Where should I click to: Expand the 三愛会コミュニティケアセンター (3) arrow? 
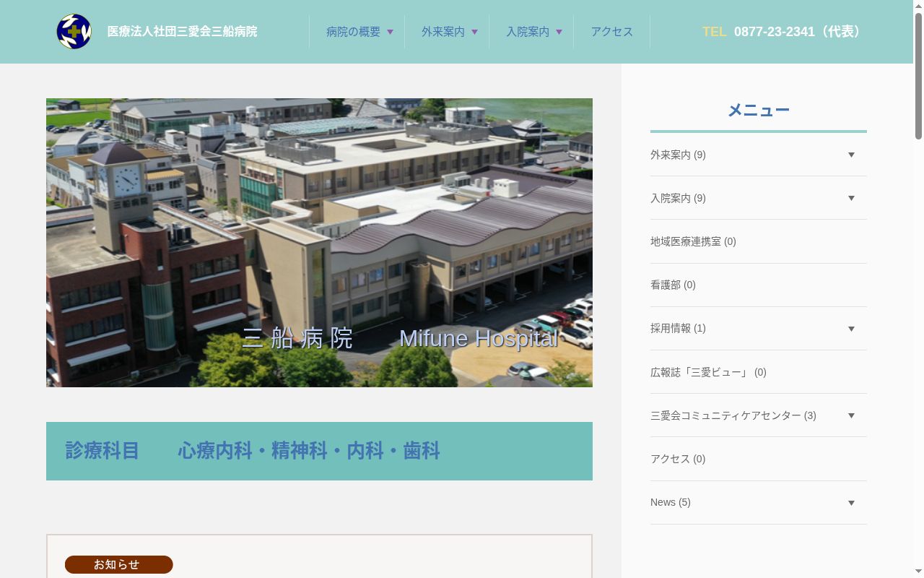point(851,415)
